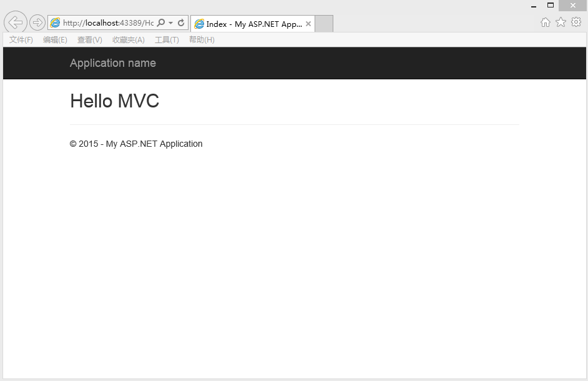This screenshot has height=381, width=588.
Task: Click the browser forward arrow button
Action: (37, 22)
